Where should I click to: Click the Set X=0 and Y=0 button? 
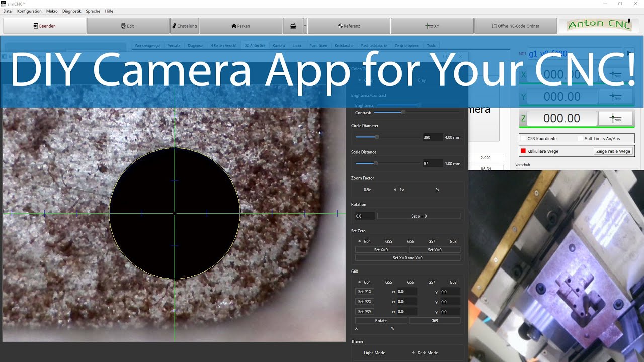[408, 258]
